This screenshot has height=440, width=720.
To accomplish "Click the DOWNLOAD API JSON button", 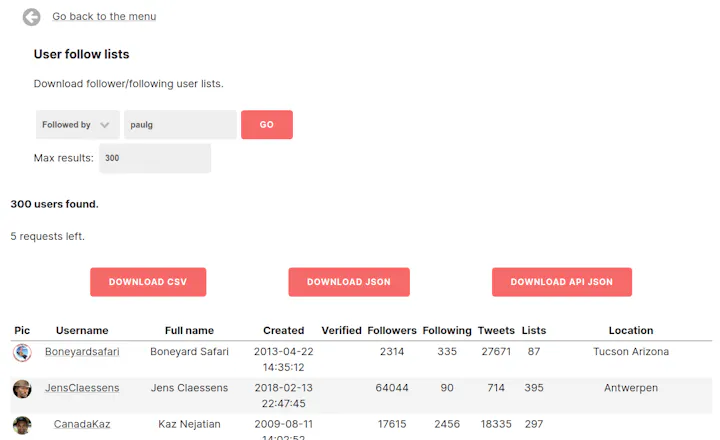I will point(562,282).
